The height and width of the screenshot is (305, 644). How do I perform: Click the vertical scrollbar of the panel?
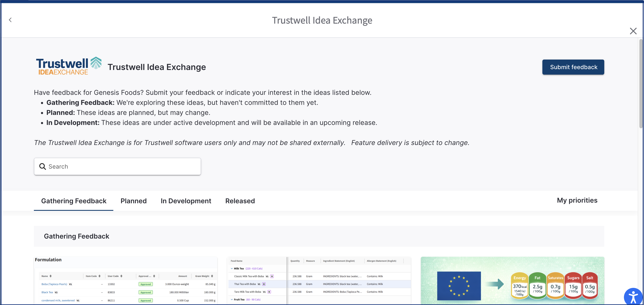pyautogui.click(x=641, y=84)
